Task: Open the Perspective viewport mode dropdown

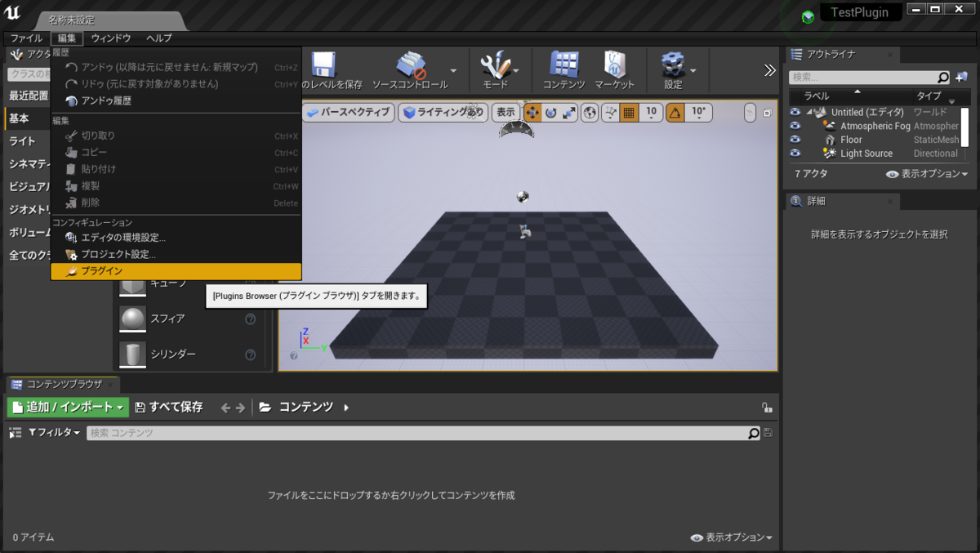Action: tap(348, 113)
